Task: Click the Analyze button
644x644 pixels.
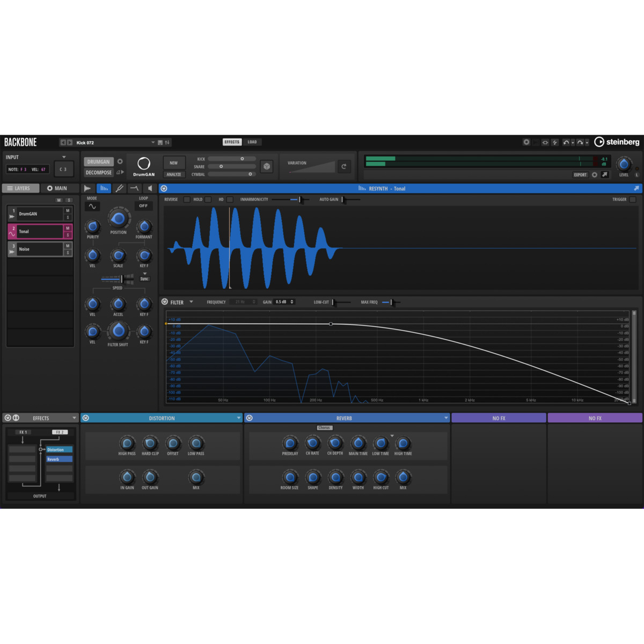Action: (174, 174)
